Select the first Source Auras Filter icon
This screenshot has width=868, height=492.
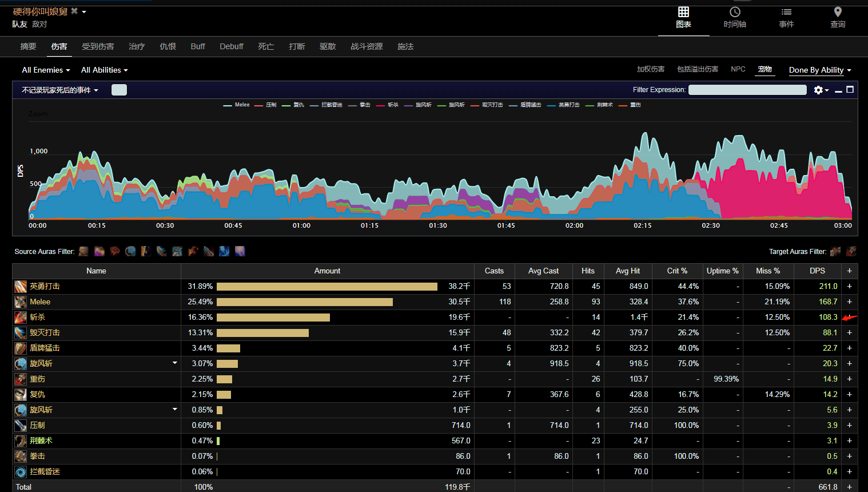coord(83,251)
